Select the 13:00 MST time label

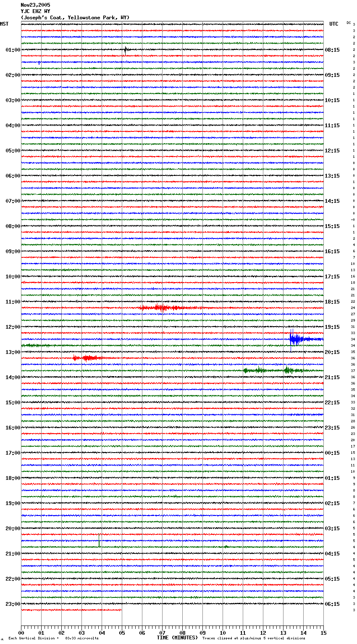(13, 352)
